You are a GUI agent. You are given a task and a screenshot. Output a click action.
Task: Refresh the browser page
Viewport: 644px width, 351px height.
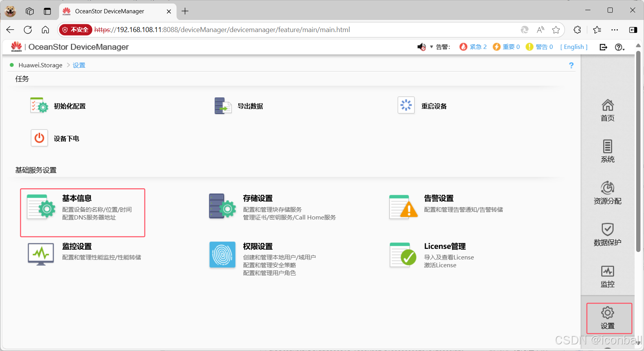coord(28,30)
